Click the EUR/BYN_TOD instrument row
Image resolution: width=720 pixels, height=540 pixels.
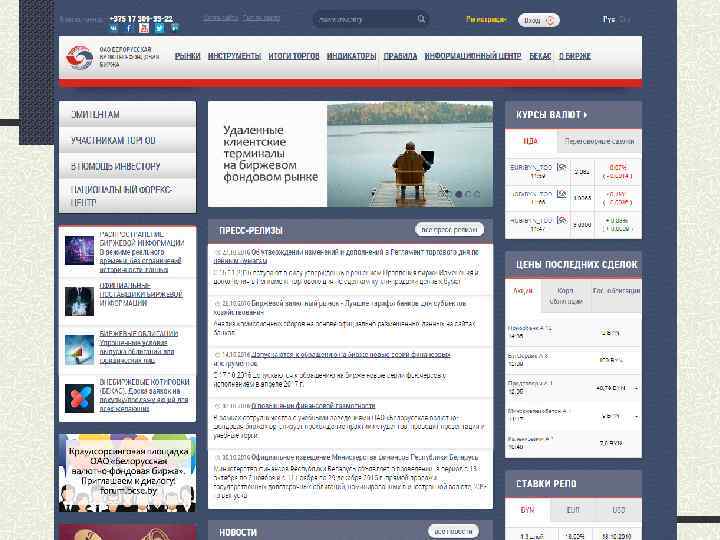click(x=573, y=172)
